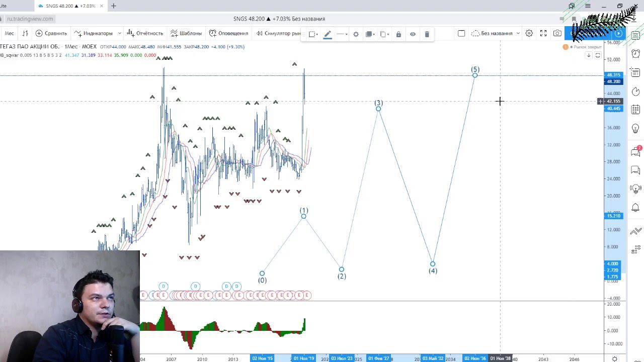Click the '01 Фев '27' date label
This screenshot has width=644, height=362.
pyautogui.click(x=379, y=358)
